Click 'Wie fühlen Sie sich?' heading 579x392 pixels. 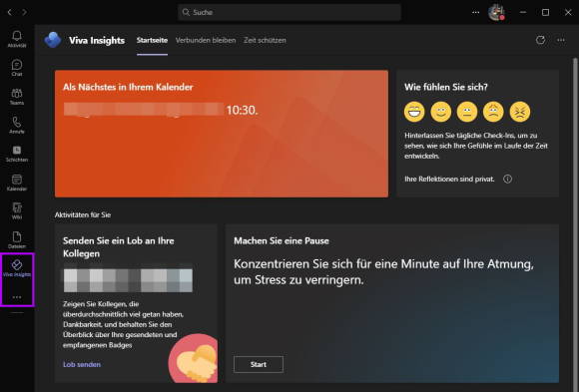[x=446, y=87]
